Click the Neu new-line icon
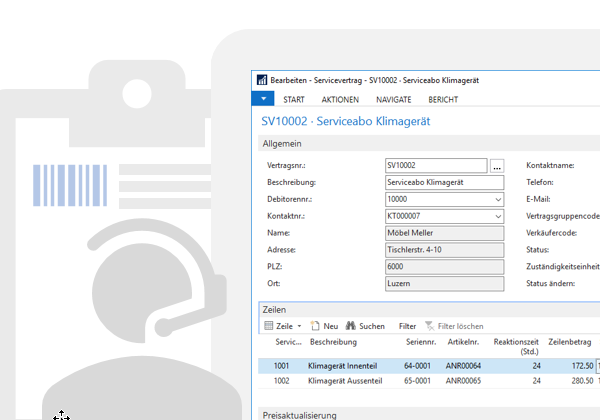The image size is (600, 420). [315, 326]
